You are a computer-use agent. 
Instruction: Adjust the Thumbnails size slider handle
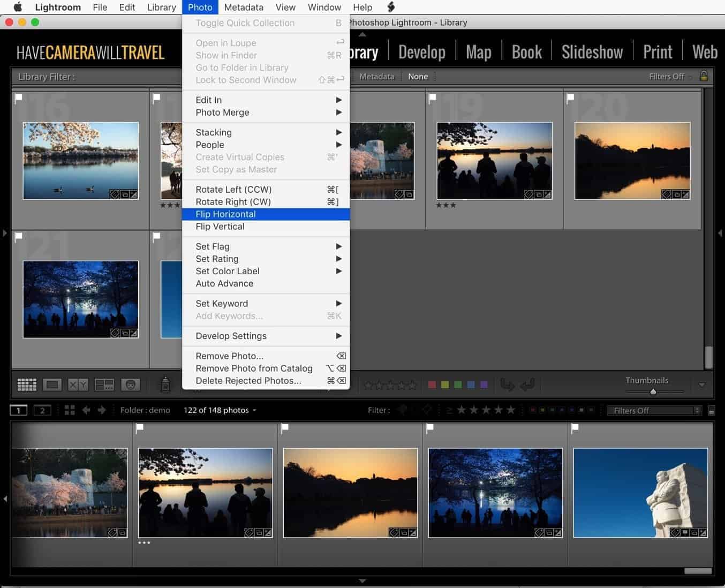(x=653, y=391)
